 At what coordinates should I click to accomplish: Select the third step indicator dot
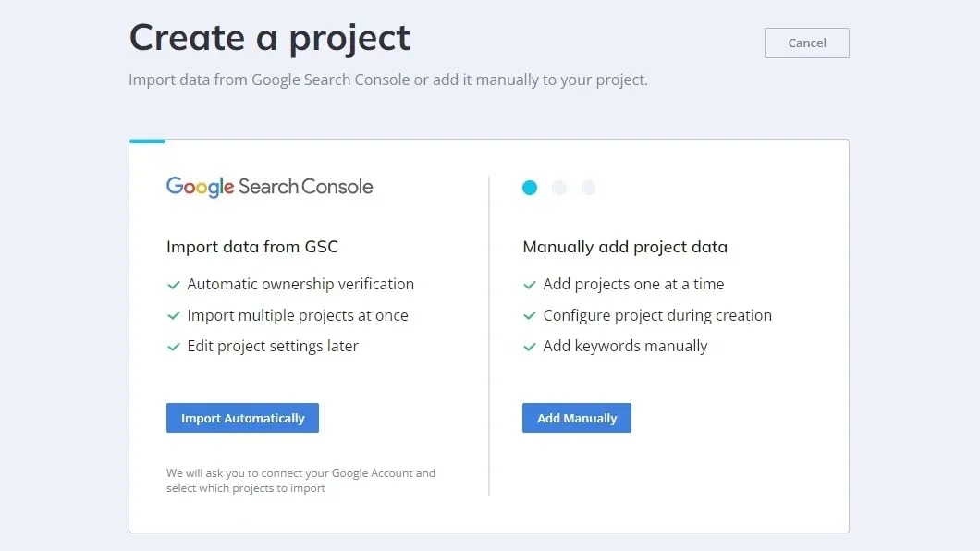click(x=588, y=188)
